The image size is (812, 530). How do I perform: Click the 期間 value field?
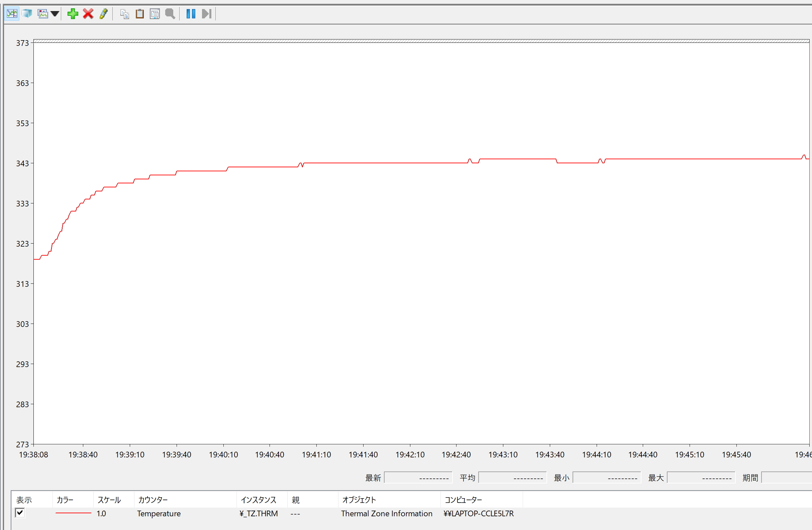(787, 477)
